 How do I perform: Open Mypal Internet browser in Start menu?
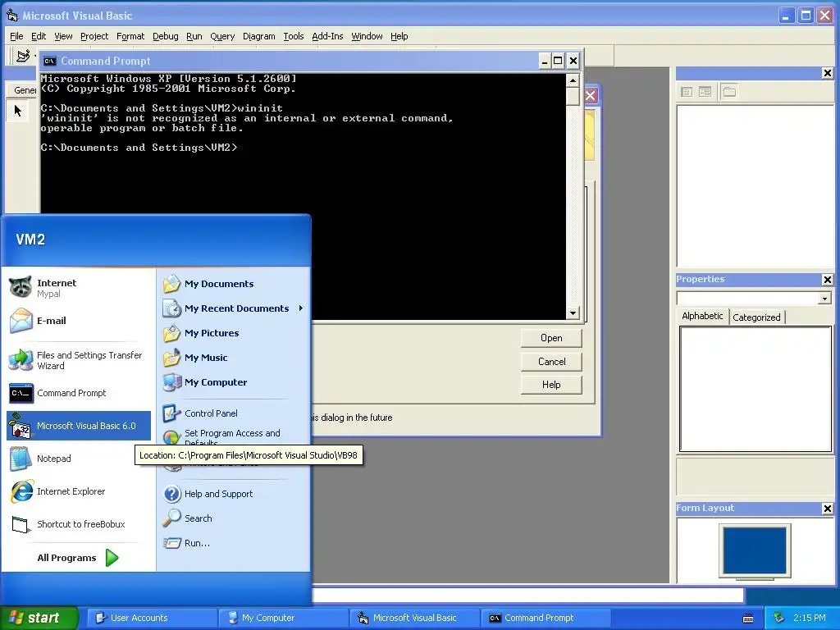pos(78,288)
